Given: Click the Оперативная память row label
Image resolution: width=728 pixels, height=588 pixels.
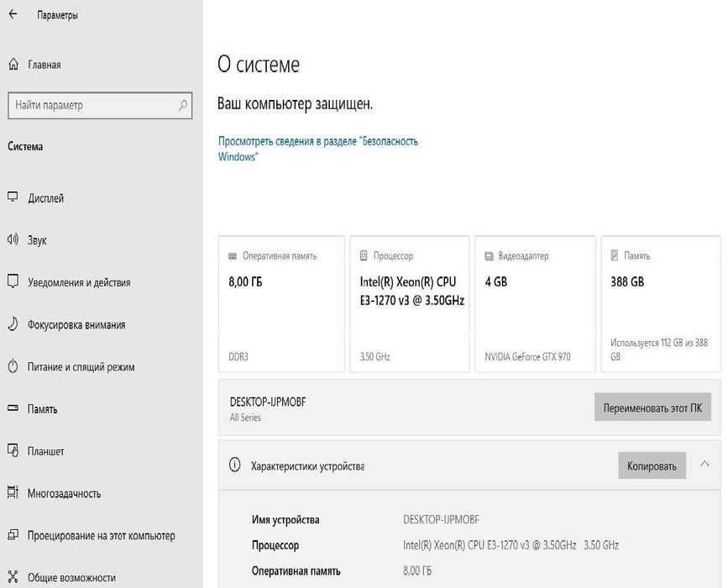Looking at the screenshot, I should (x=296, y=571).
